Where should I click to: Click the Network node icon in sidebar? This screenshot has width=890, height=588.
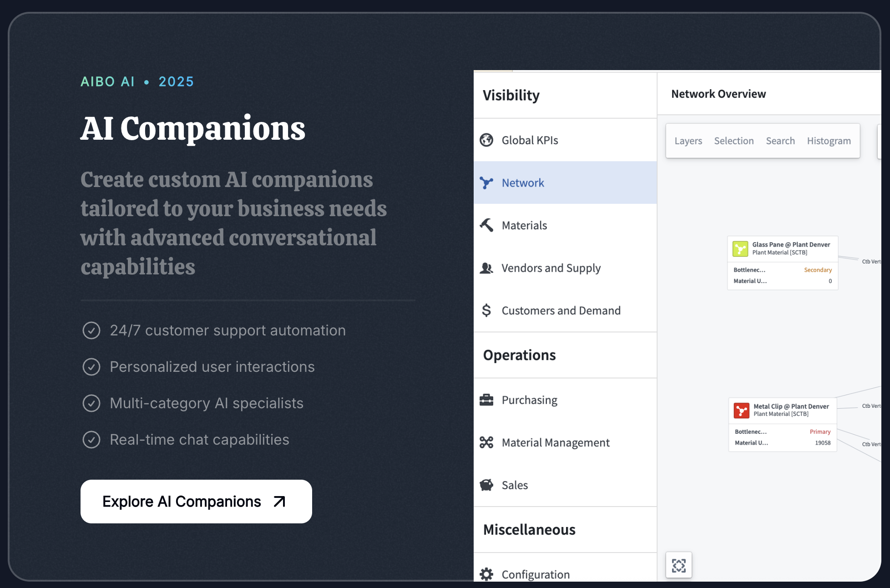[486, 183]
